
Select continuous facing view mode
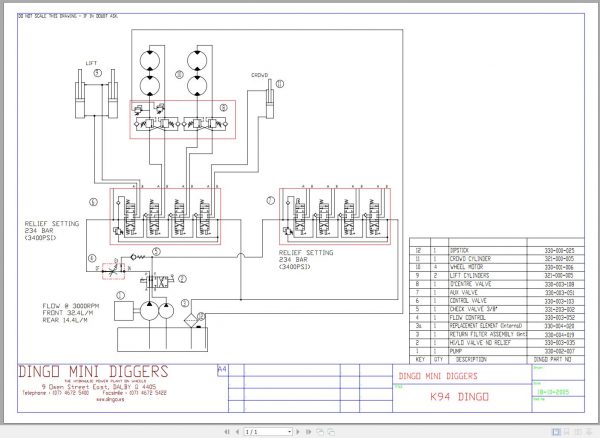click(589, 432)
